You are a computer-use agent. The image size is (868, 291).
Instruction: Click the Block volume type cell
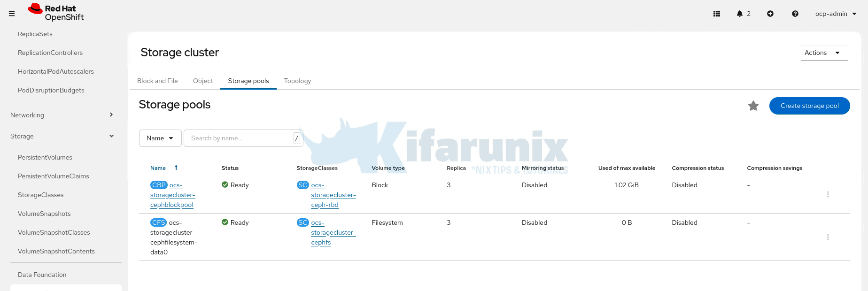coord(380,185)
